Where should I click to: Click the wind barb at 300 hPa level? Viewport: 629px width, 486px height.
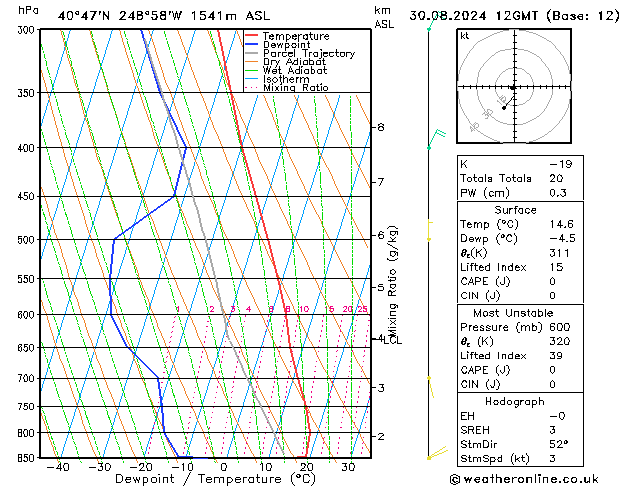[x=430, y=25]
